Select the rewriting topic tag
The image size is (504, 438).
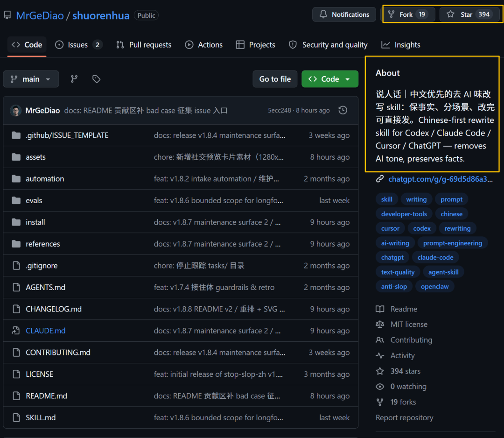pyautogui.click(x=457, y=228)
